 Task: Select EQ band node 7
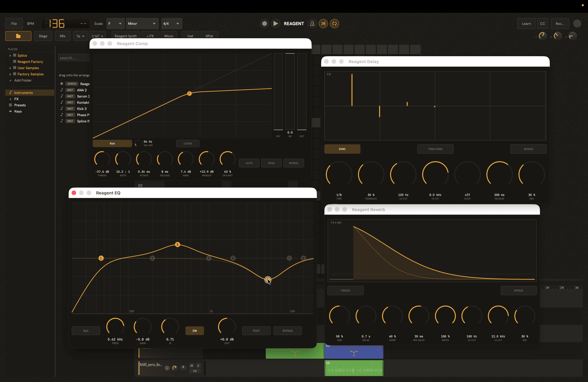point(289,258)
